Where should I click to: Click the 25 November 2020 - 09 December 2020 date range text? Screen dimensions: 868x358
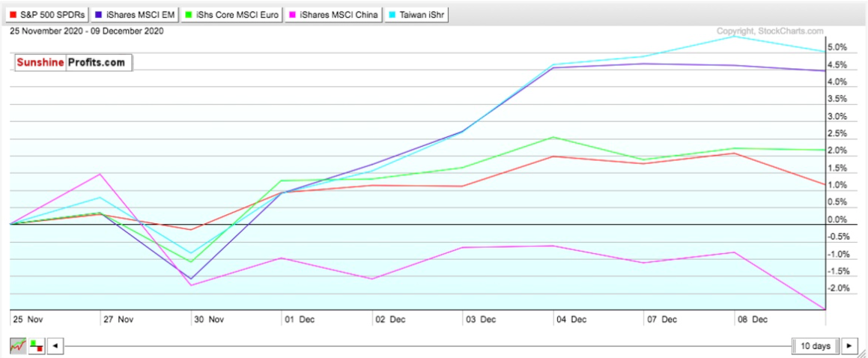pyautogui.click(x=86, y=31)
